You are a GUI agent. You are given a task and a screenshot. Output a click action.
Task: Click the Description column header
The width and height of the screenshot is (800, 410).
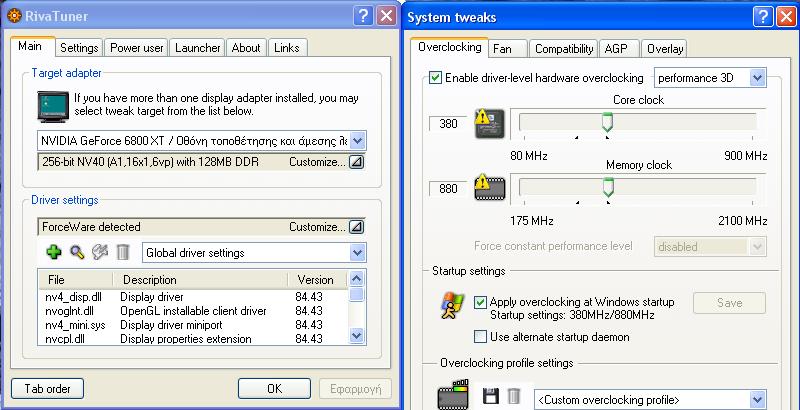(199, 279)
